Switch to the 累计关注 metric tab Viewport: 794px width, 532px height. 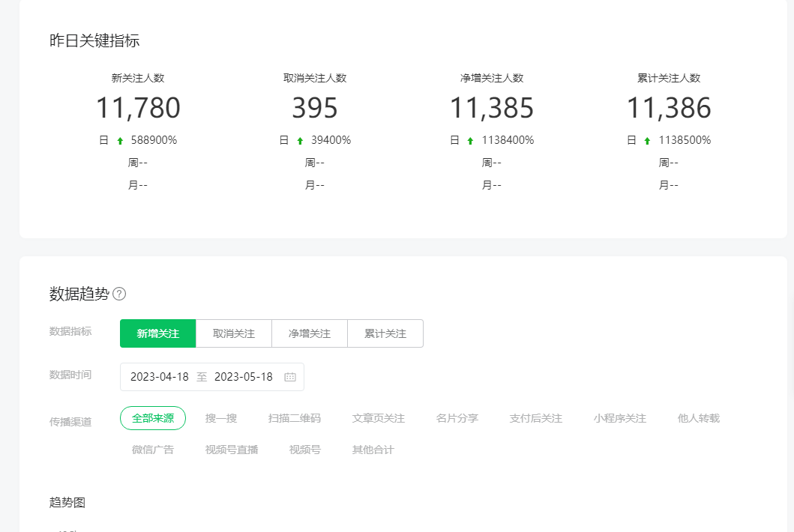tap(385, 333)
